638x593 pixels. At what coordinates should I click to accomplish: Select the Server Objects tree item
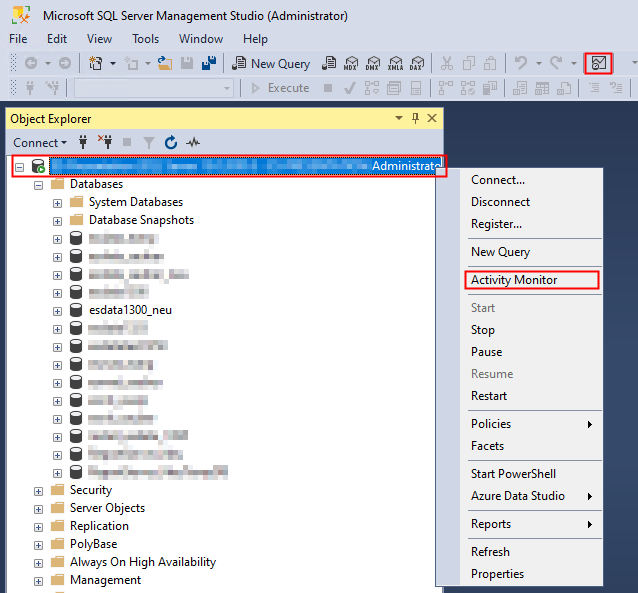click(x=107, y=508)
